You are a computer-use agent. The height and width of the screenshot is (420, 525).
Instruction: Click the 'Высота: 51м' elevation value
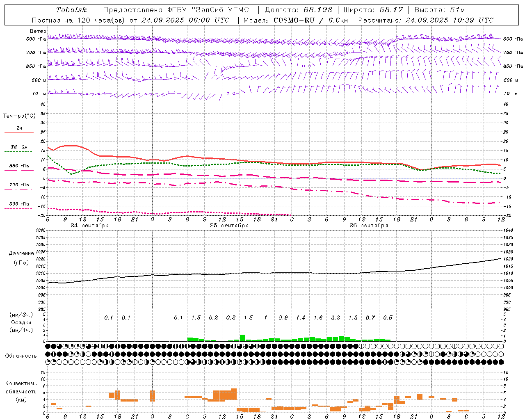pos(440,10)
